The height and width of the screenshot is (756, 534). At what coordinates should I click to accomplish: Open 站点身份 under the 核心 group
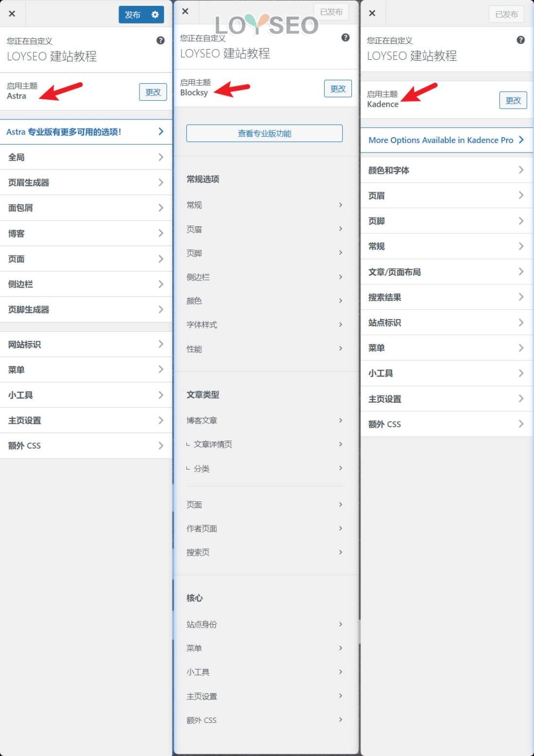[x=264, y=624]
